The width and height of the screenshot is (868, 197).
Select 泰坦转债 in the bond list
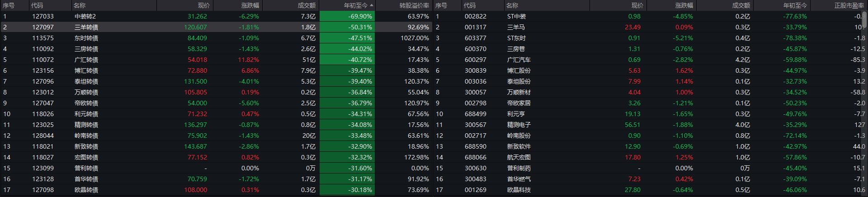(86, 81)
